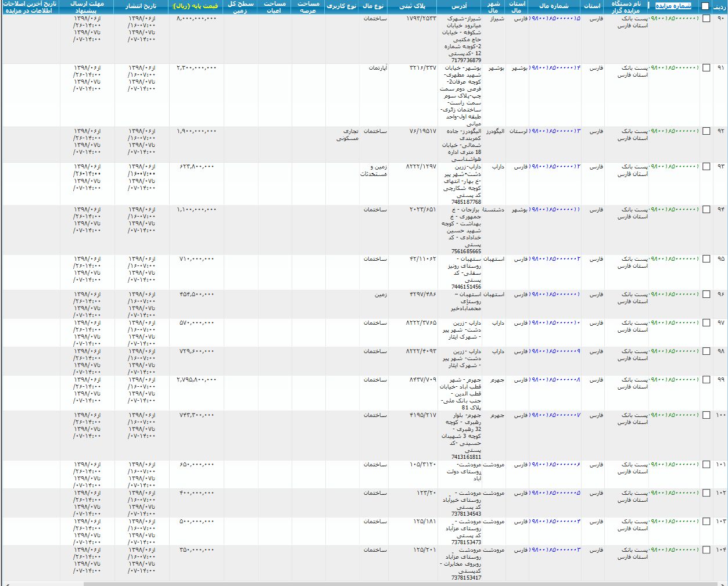The image size is (728, 586).
Task: Sort by the highlighted شماره مزایده column header
Action: 674,6
